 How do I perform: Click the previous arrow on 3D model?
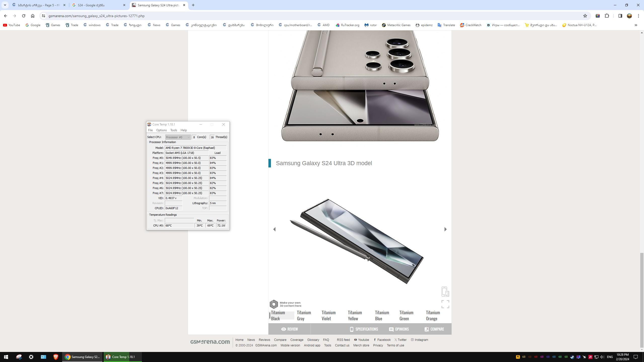(x=274, y=229)
